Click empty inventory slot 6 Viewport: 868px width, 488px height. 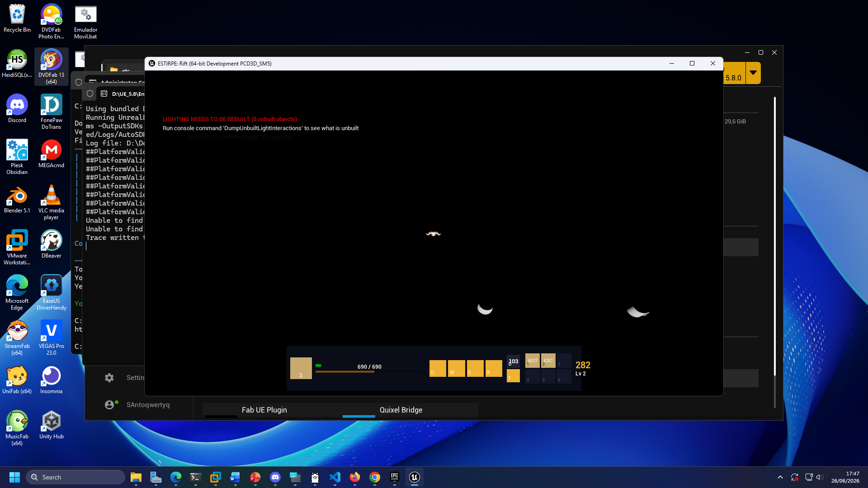coord(564,376)
